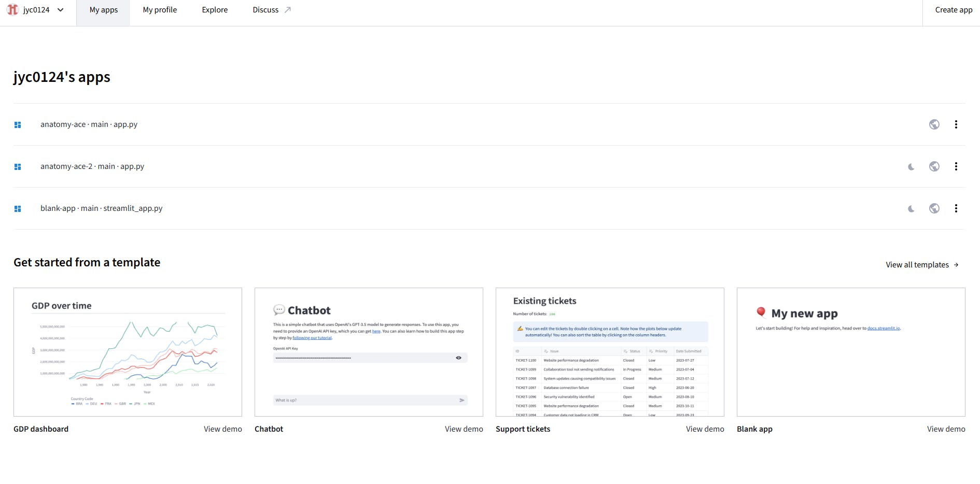Open the three-dot menu for anatomy-ace
The height and width of the screenshot is (484, 980).
point(956,124)
